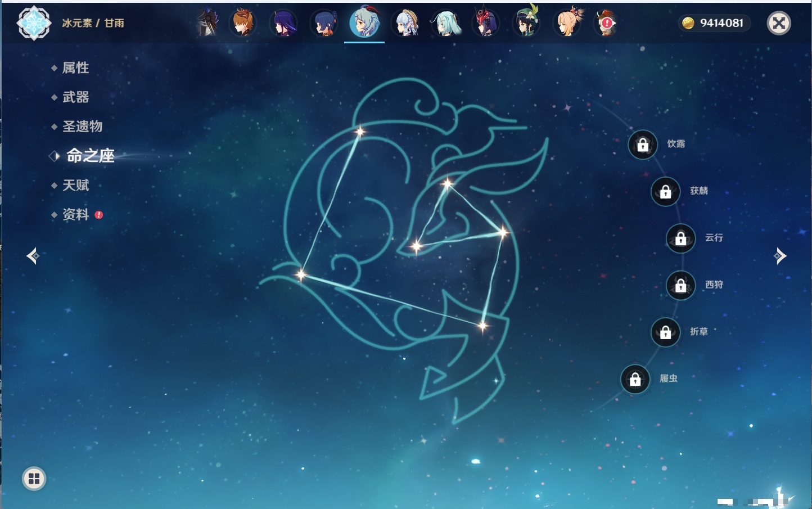Viewport: 812px width, 509px height.
Task: Open the character portrait with red alert
Action: 607,23
